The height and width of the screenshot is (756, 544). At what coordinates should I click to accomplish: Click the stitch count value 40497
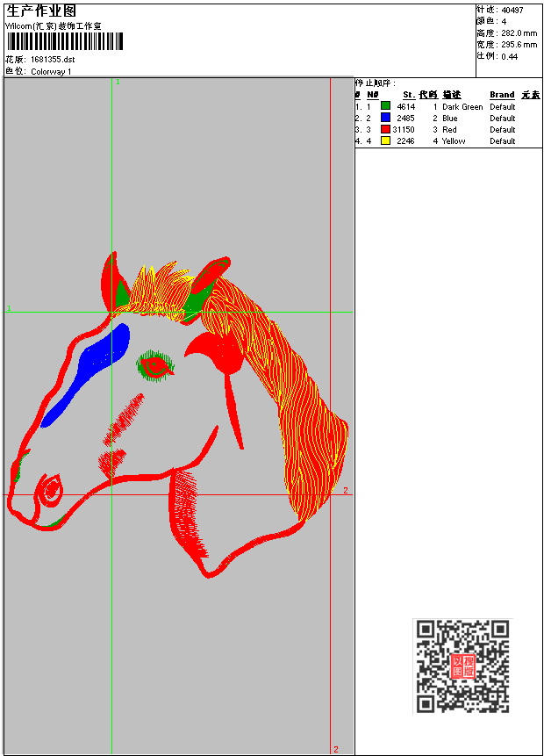(x=512, y=11)
